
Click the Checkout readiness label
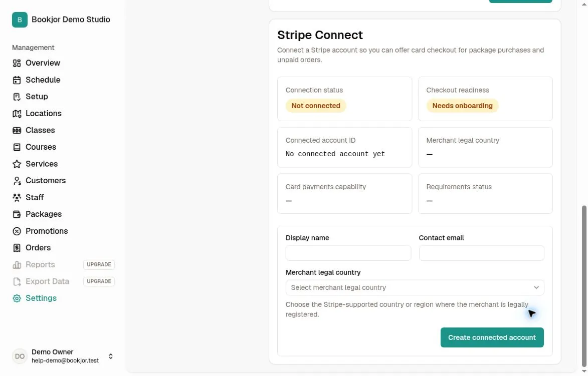tap(458, 90)
